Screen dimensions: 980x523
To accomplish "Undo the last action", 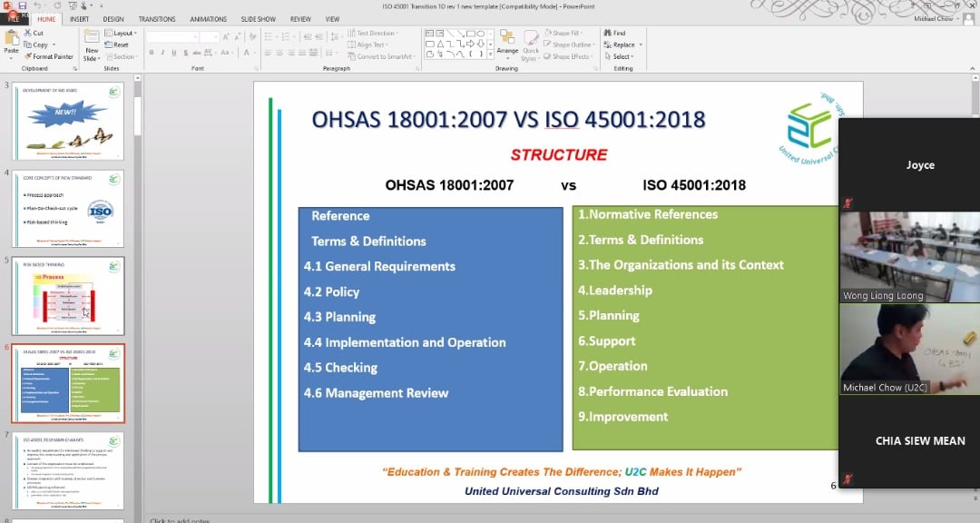I will click(x=37, y=5).
